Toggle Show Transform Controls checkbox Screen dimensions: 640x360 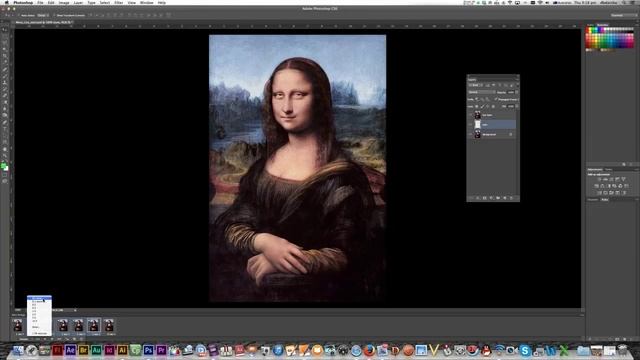(x=54, y=15)
